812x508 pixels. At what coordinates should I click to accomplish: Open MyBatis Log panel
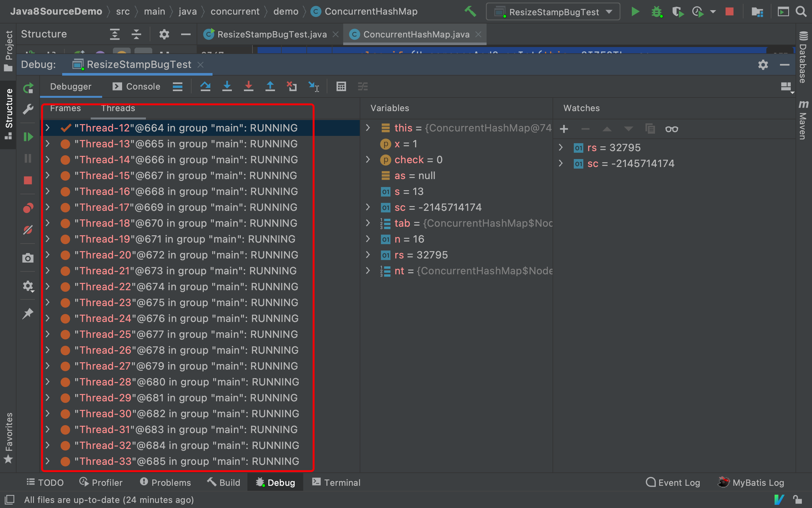(751, 483)
